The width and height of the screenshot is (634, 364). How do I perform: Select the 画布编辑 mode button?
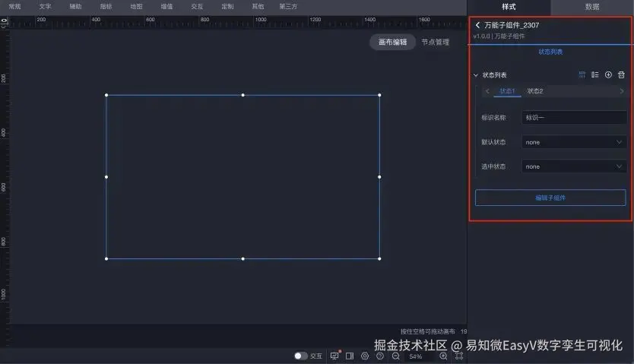coord(392,42)
